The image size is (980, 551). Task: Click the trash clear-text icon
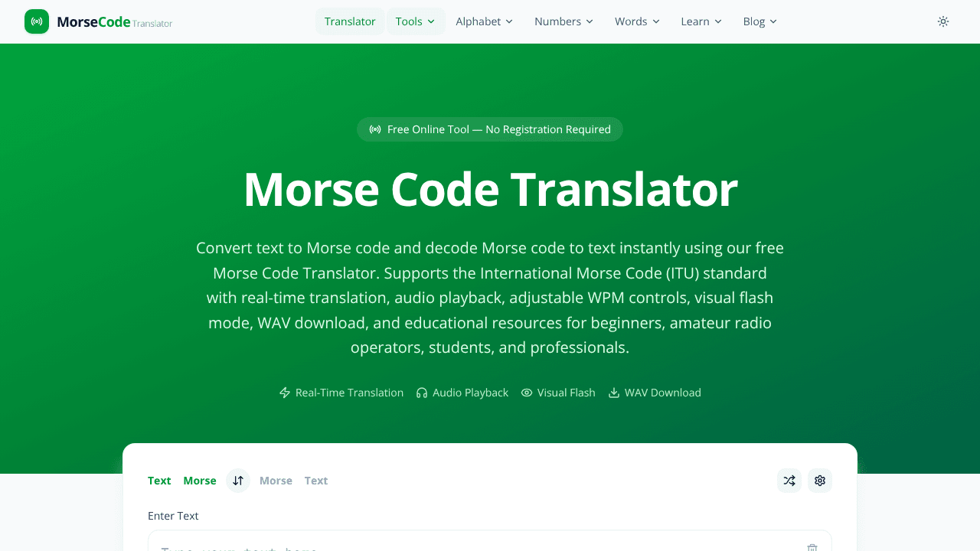coord(812,548)
